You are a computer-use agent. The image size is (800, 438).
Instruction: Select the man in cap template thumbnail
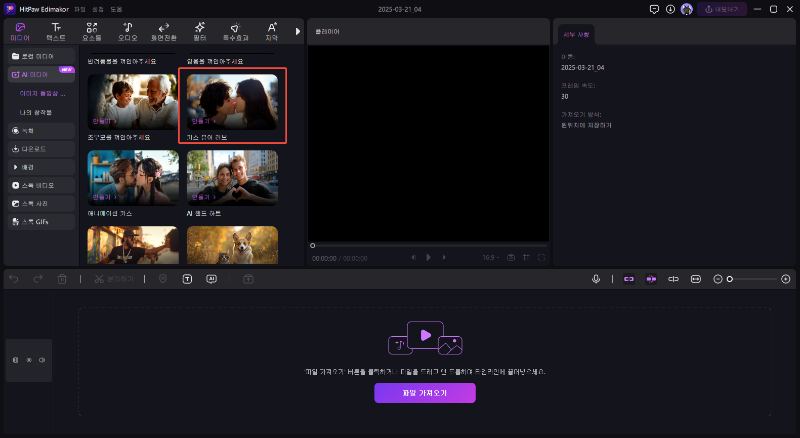pos(133,245)
